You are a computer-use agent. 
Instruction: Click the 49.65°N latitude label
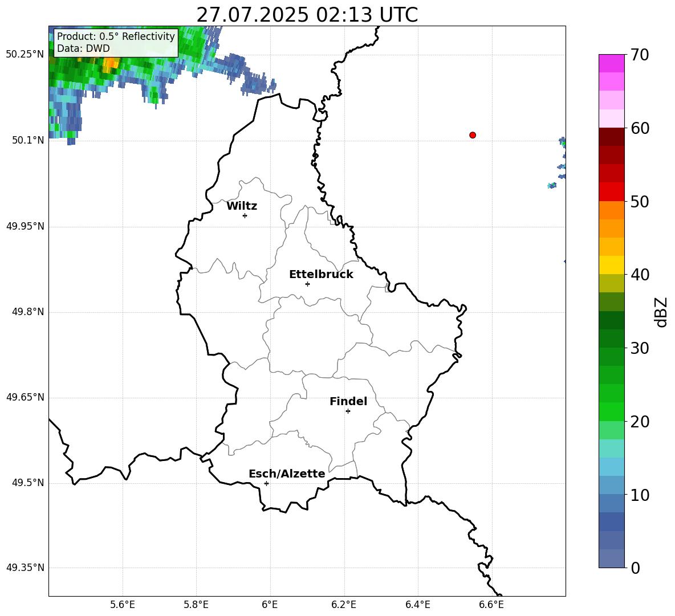[x=25, y=397]
